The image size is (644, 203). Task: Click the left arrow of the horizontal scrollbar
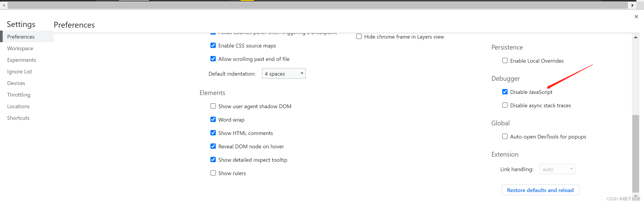pyautogui.click(x=4, y=5)
